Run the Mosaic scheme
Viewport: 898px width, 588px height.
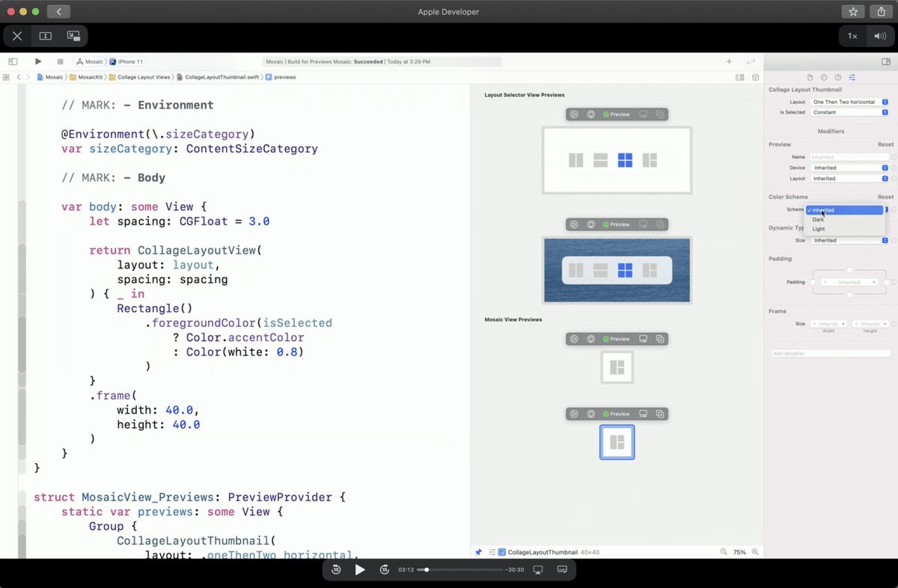click(x=38, y=61)
